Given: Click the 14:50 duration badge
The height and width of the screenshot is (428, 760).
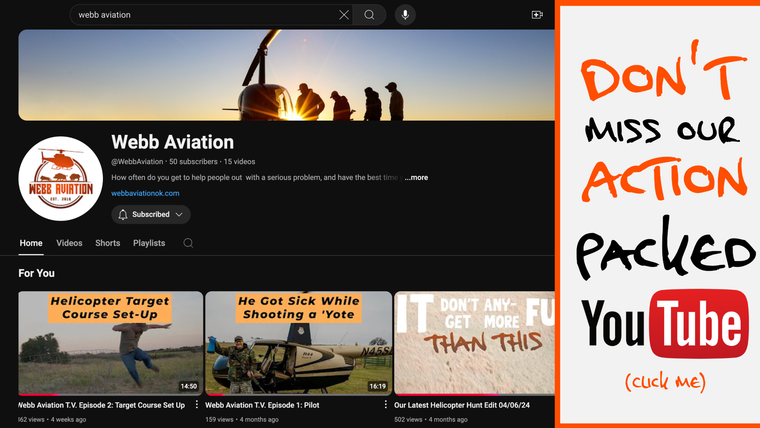Looking at the screenshot, I should point(189,386).
